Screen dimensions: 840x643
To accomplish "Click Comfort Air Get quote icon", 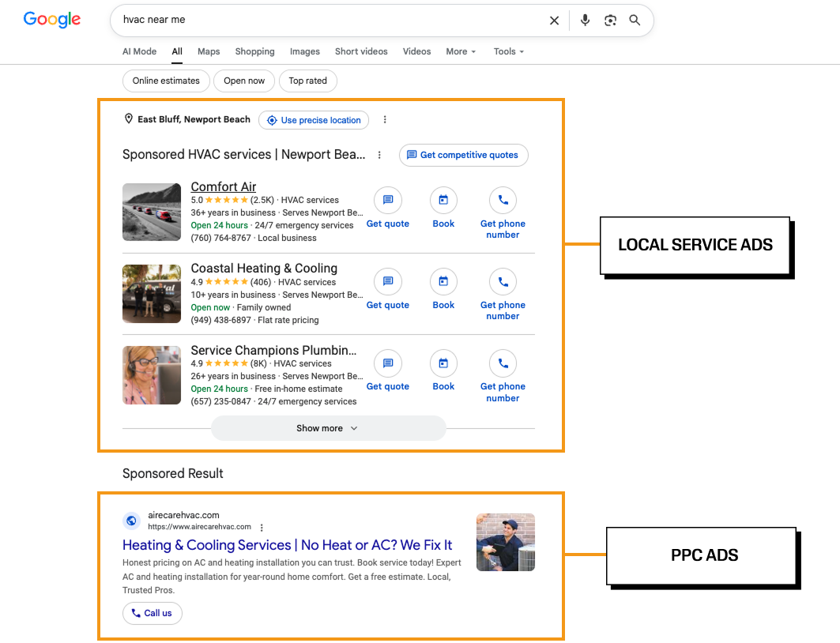I will coord(388,200).
